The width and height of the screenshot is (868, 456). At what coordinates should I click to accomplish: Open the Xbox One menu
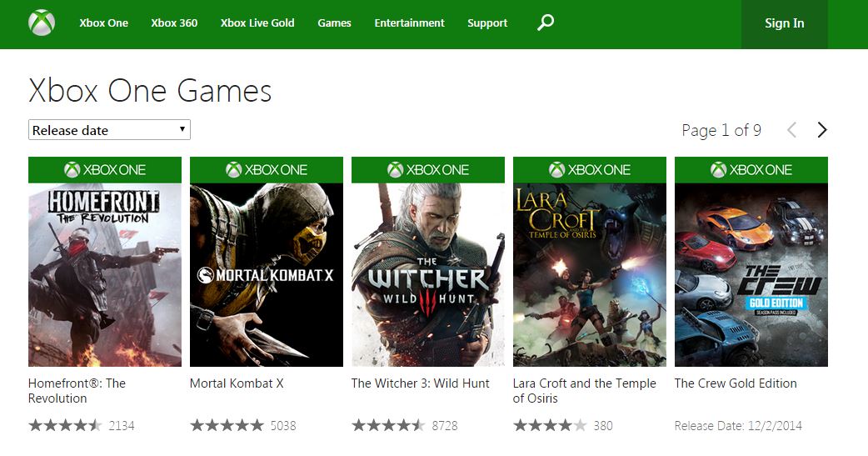point(104,23)
